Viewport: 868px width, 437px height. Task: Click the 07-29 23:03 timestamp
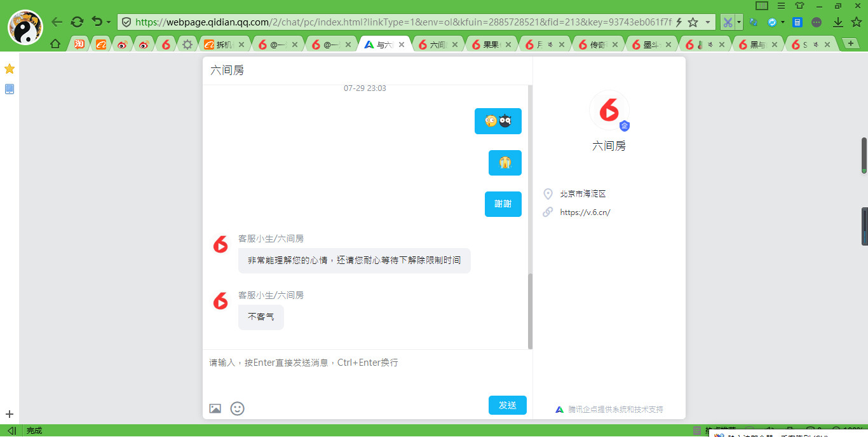tap(365, 88)
